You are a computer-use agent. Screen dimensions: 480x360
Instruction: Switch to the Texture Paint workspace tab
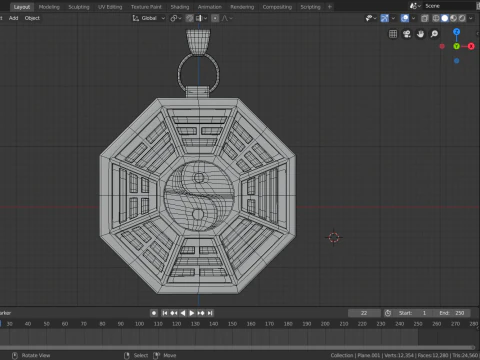coord(146,7)
